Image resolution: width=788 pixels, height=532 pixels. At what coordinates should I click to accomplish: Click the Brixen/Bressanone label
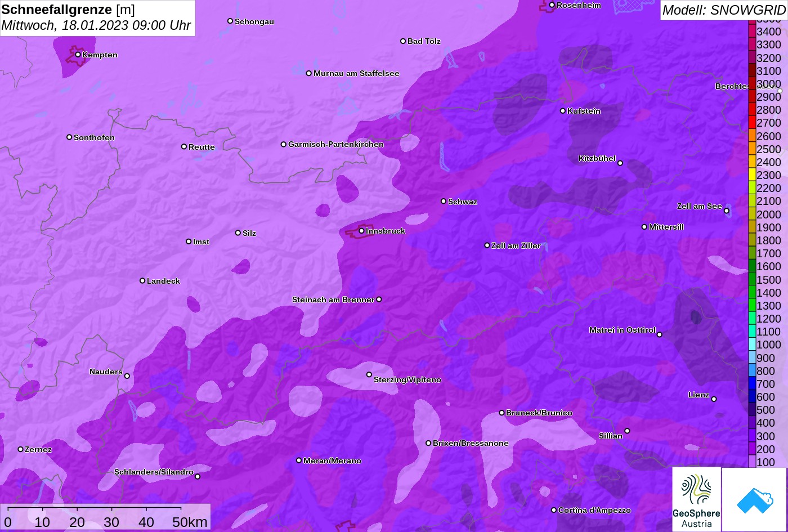click(471, 443)
